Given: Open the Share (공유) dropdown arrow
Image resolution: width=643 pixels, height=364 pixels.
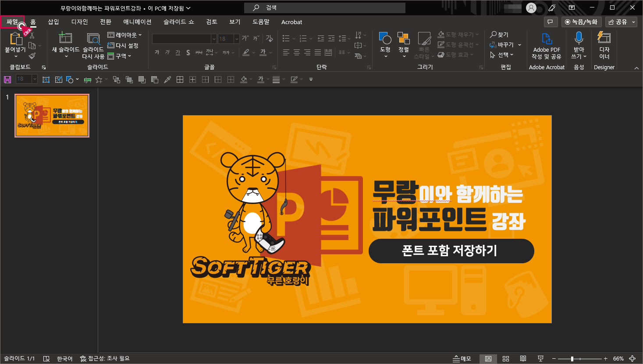Looking at the screenshot, I should pyautogui.click(x=633, y=22).
